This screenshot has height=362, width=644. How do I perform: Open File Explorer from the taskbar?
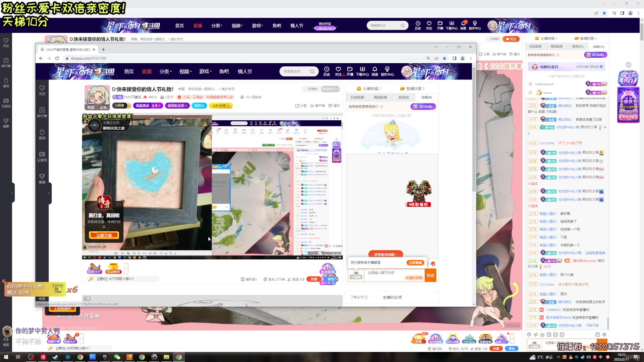(166, 357)
